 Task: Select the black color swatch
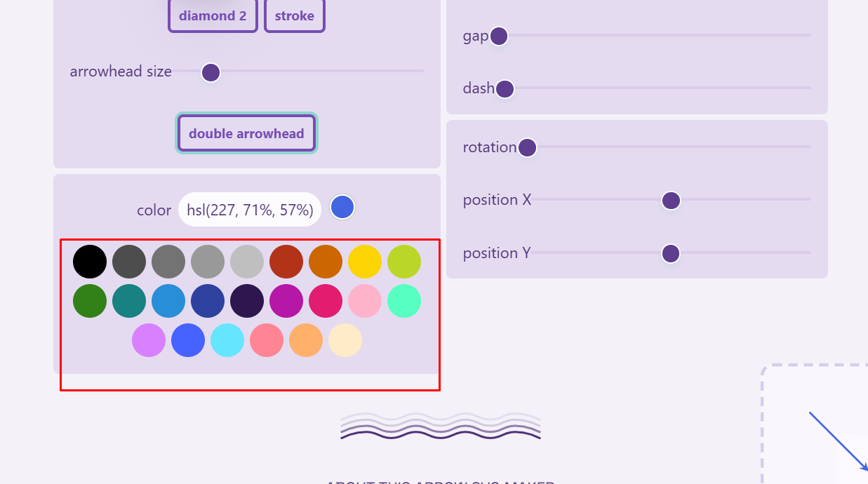[x=89, y=260]
